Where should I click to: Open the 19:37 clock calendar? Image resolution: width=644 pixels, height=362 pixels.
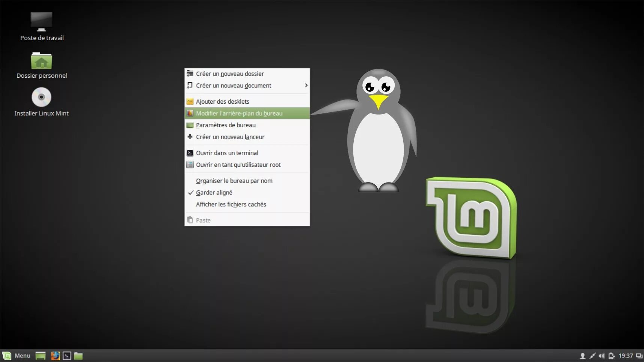click(626, 356)
